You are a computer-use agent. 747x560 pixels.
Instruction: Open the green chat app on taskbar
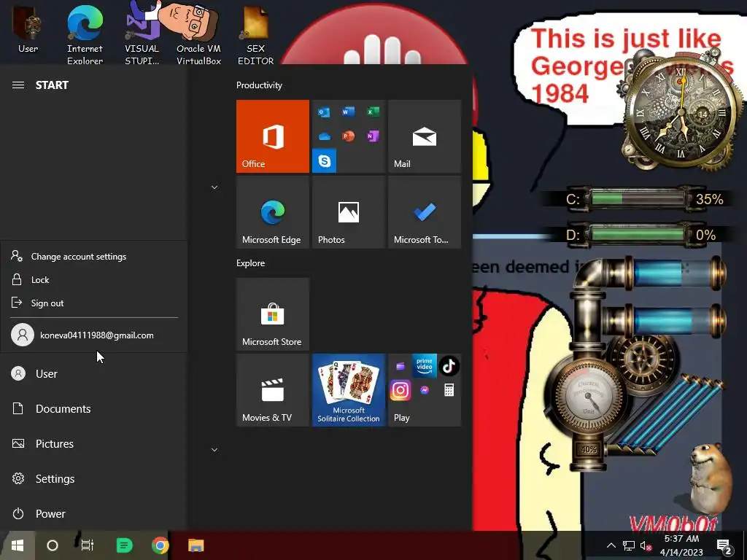124,545
